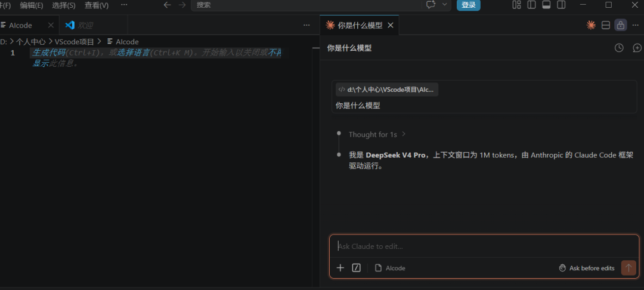Start a new chat with plus bubble icon

tap(637, 48)
